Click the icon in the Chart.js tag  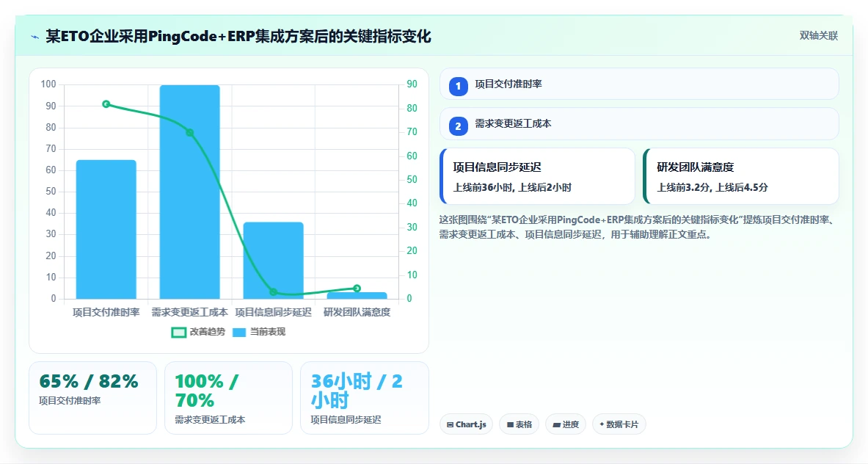click(450, 424)
